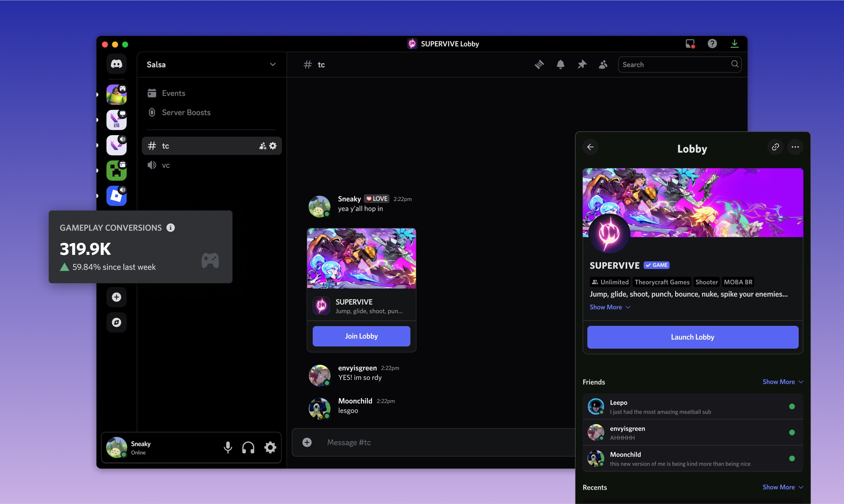
Task: Mute the microphone in user panel
Action: 228,447
